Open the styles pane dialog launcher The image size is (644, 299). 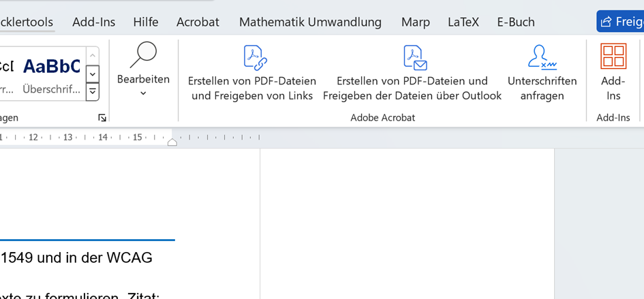point(102,119)
